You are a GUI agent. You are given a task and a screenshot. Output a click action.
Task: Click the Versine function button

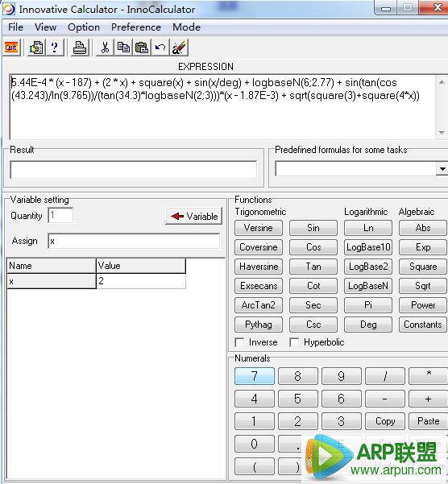[x=259, y=228]
